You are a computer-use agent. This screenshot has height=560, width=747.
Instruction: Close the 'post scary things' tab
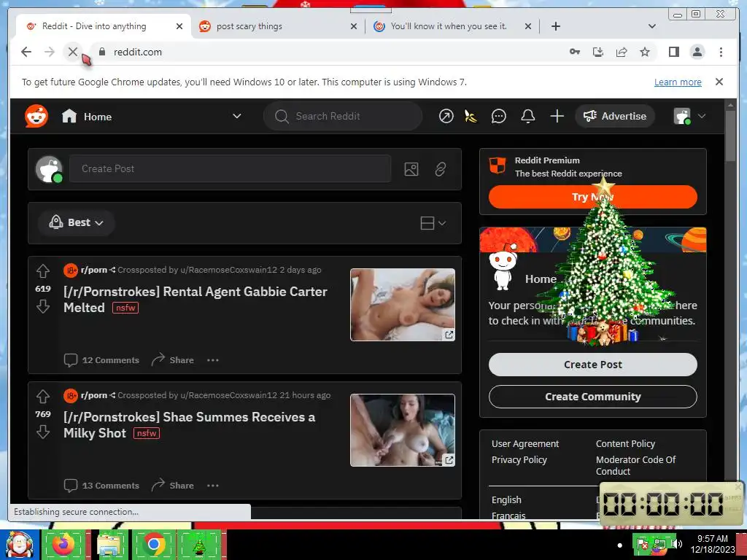(x=354, y=26)
